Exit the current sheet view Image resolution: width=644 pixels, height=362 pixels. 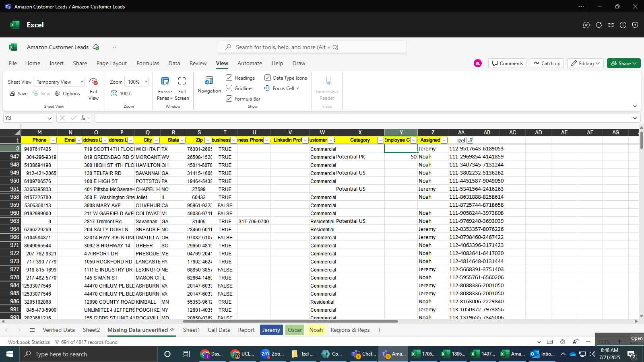[93, 89]
